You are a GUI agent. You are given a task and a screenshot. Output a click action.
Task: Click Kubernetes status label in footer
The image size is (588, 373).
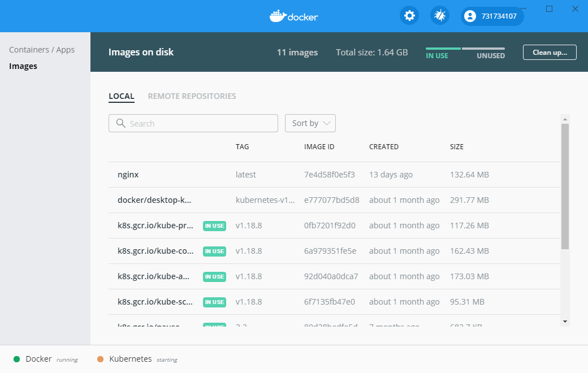tap(131, 359)
